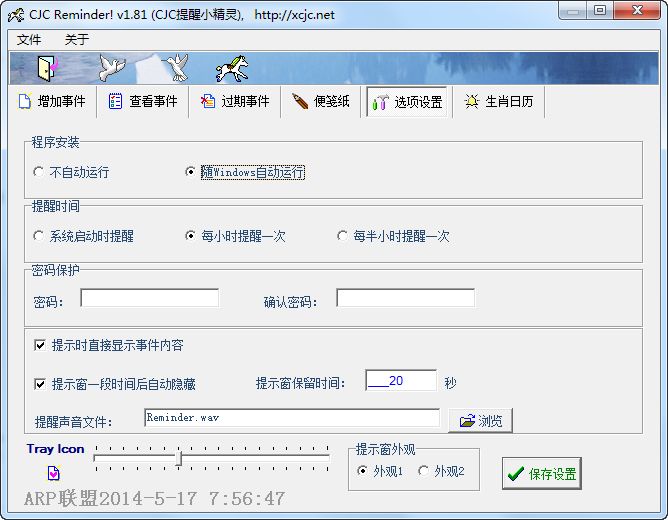Click the 确认密码 input field
Screen dimensions: 668x520
(406, 298)
